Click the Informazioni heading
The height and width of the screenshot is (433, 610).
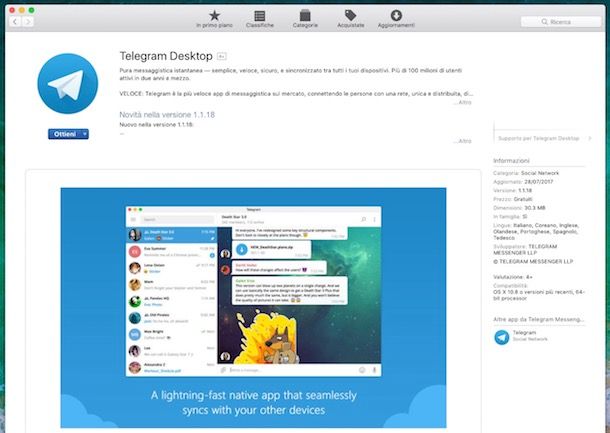click(511, 161)
